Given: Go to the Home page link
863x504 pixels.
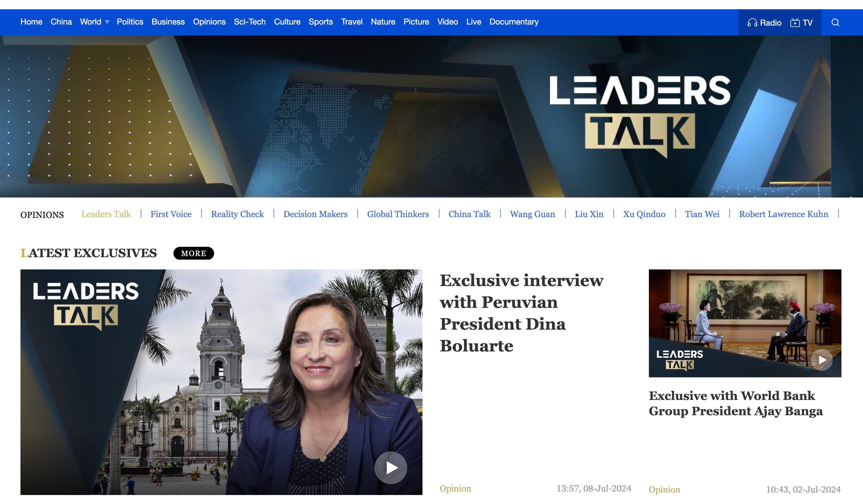Looking at the screenshot, I should tap(31, 22).
